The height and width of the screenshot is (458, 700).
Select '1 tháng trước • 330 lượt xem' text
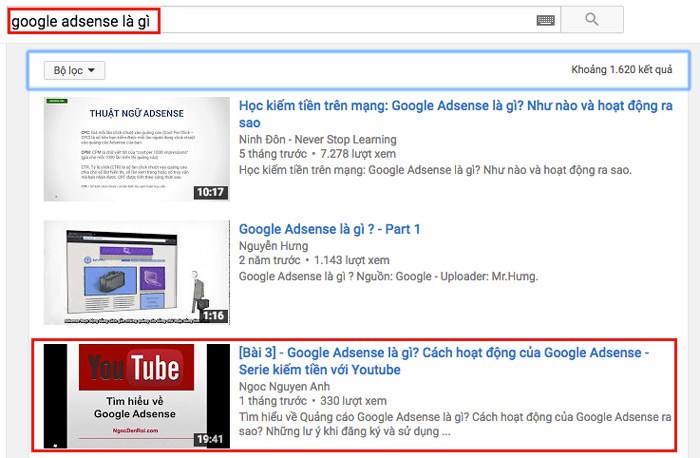click(x=312, y=401)
